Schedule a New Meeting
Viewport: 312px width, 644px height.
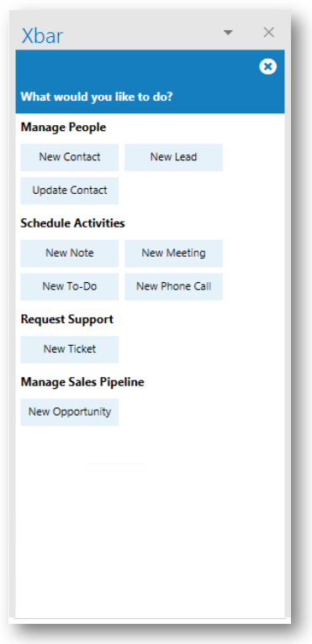(174, 254)
